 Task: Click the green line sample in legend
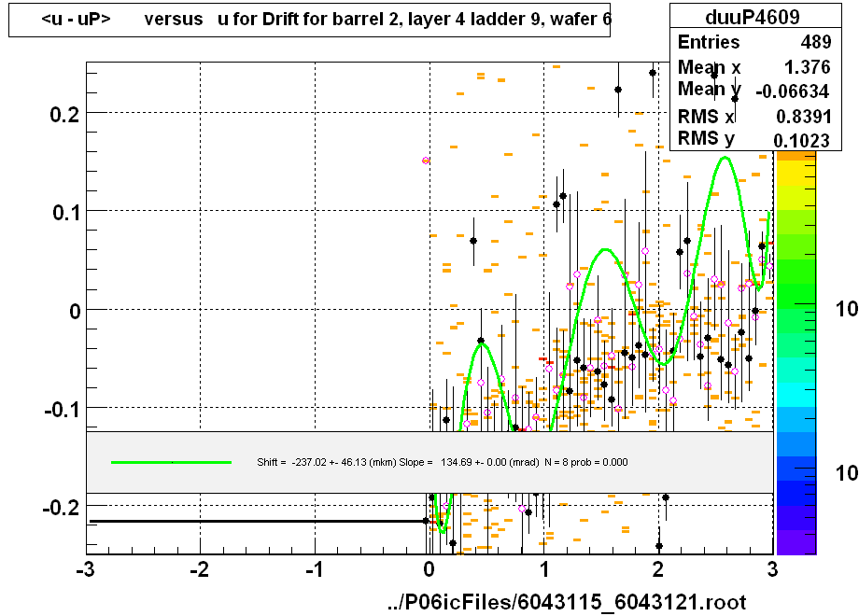pyautogui.click(x=171, y=462)
